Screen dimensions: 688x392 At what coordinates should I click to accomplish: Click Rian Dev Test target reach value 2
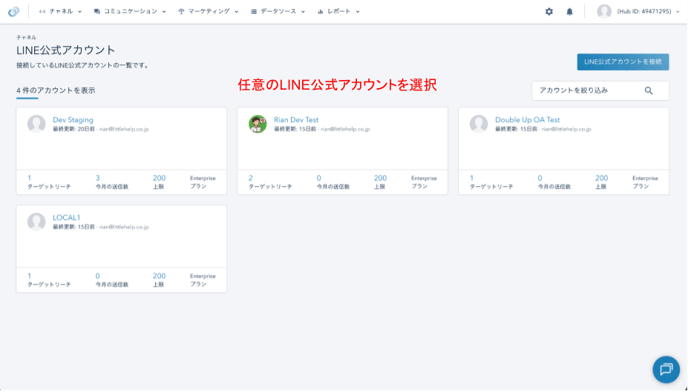[x=251, y=178]
